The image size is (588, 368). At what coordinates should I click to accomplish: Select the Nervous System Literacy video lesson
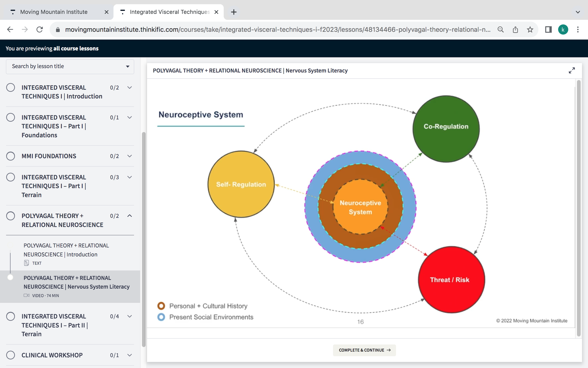(76, 282)
